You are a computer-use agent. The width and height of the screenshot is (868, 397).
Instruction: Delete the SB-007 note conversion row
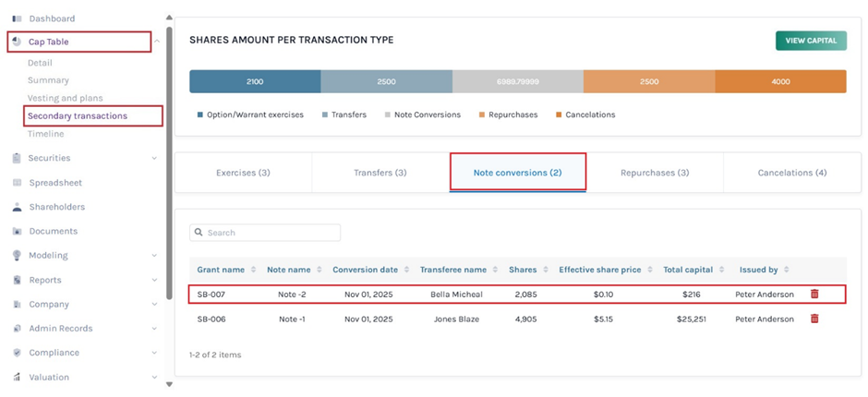[x=814, y=295]
